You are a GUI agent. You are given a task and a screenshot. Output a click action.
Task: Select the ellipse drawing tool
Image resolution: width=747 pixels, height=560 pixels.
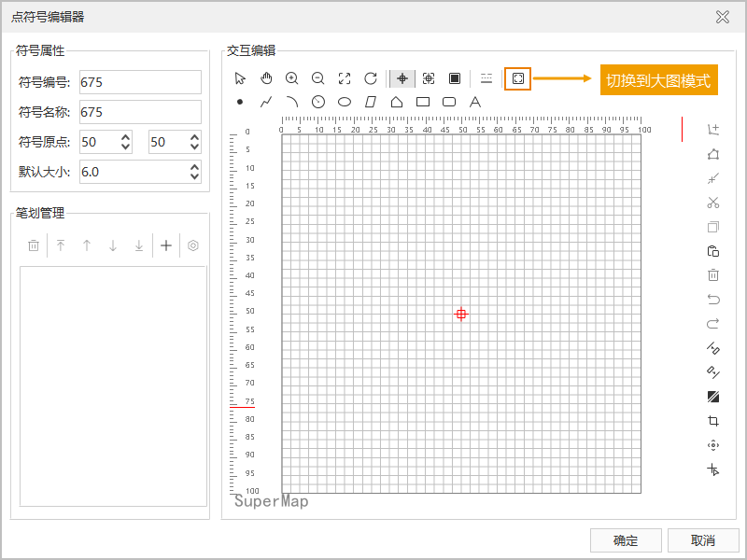pos(345,102)
